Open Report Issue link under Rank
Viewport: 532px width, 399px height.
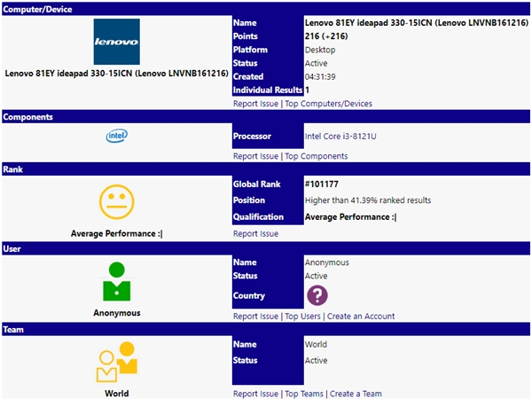(x=255, y=234)
